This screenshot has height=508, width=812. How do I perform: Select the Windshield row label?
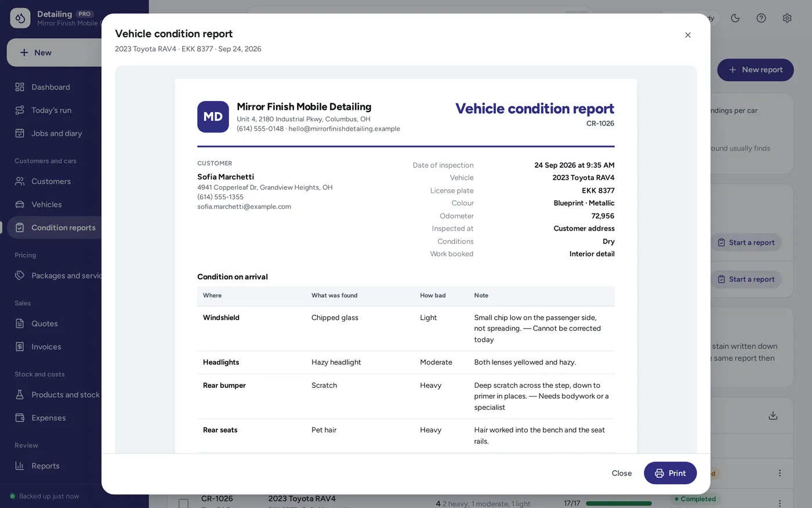[x=221, y=318]
